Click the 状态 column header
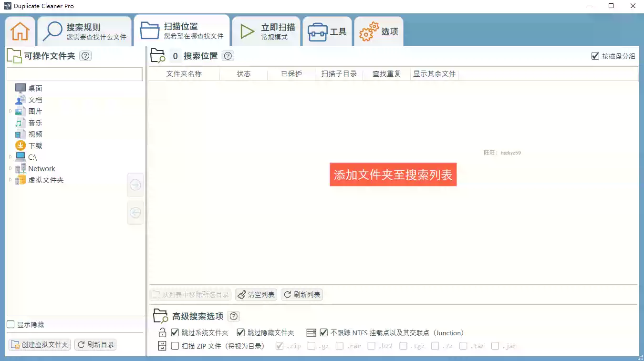Viewport: 644px width, 361px height. pyautogui.click(x=244, y=74)
